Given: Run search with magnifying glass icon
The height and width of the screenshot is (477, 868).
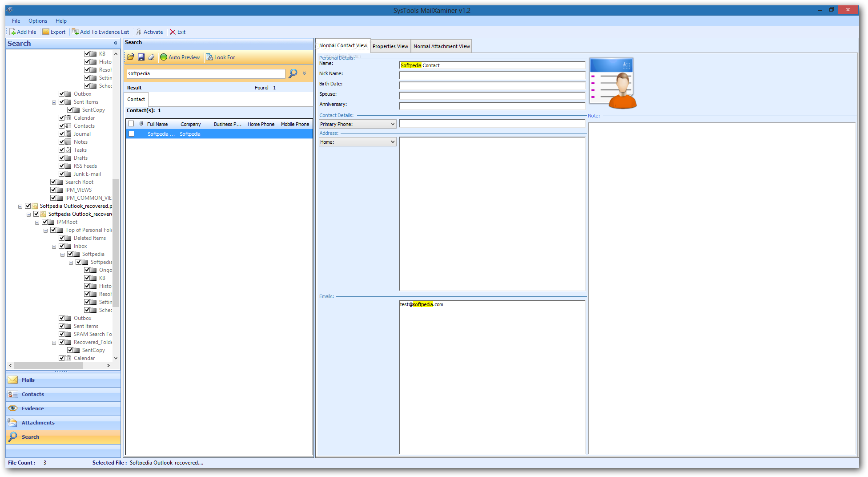Looking at the screenshot, I should pos(293,73).
